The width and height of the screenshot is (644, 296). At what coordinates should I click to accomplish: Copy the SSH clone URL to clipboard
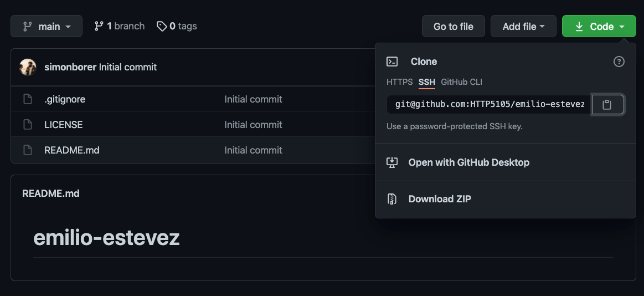point(607,104)
